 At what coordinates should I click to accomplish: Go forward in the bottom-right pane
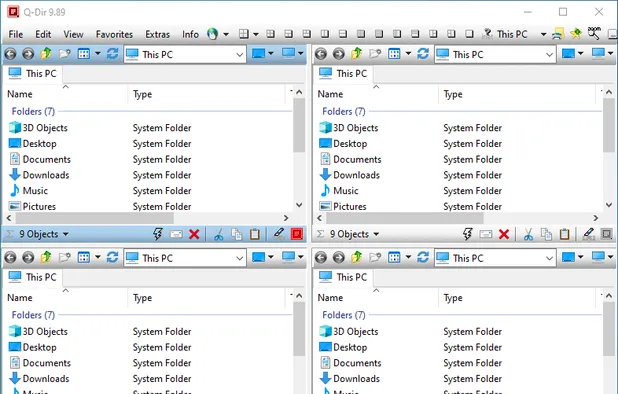pos(339,258)
